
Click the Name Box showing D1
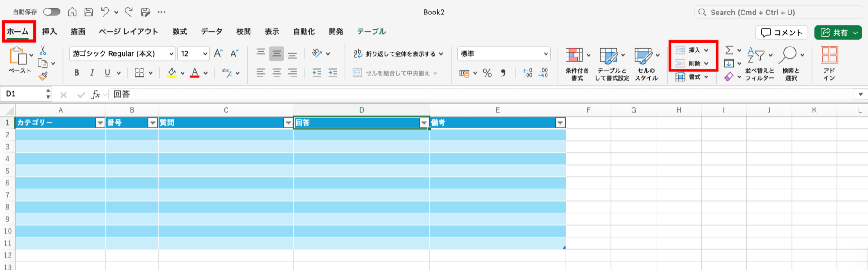coord(23,94)
